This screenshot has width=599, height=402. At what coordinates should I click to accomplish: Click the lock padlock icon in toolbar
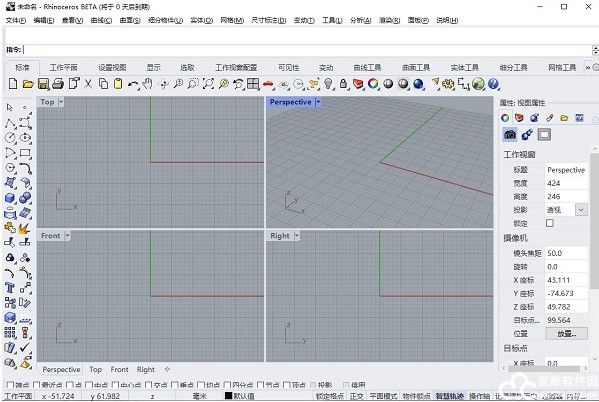point(343,84)
